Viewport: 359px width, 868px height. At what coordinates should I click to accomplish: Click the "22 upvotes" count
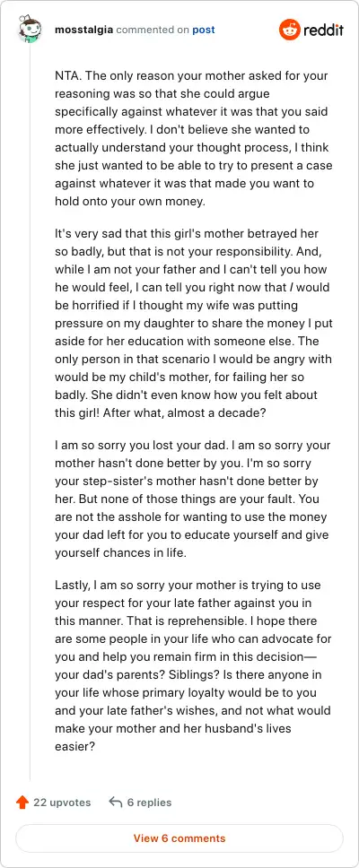62,803
